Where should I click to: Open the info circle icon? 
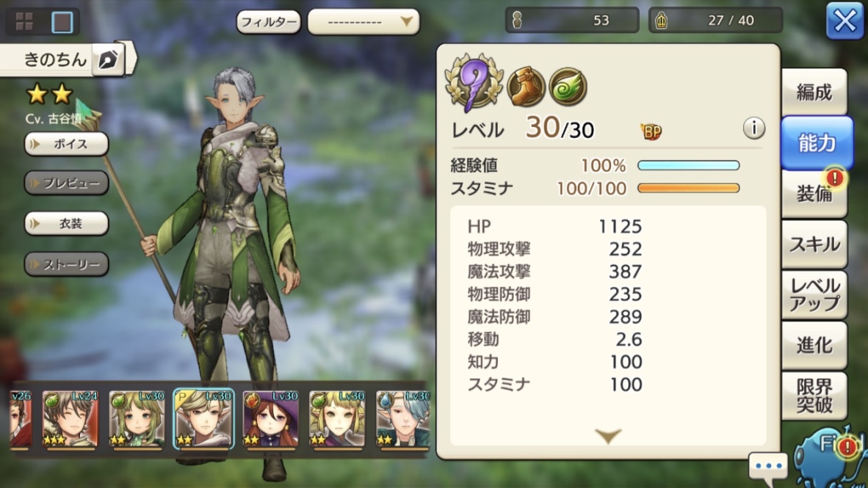coord(753,128)
